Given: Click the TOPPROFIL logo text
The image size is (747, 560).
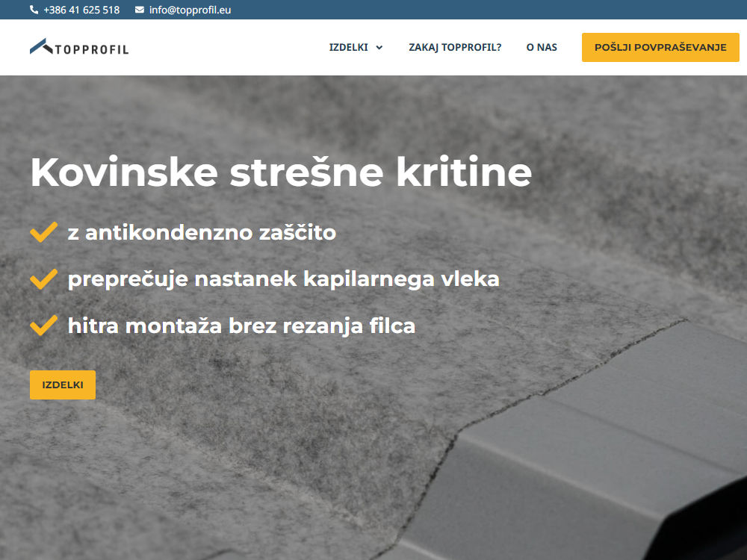Looking at the screenshot, I should click(92, 49).
